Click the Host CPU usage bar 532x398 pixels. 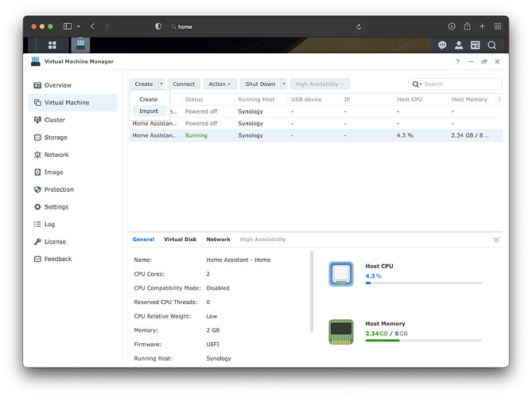[x=423, y=283]
